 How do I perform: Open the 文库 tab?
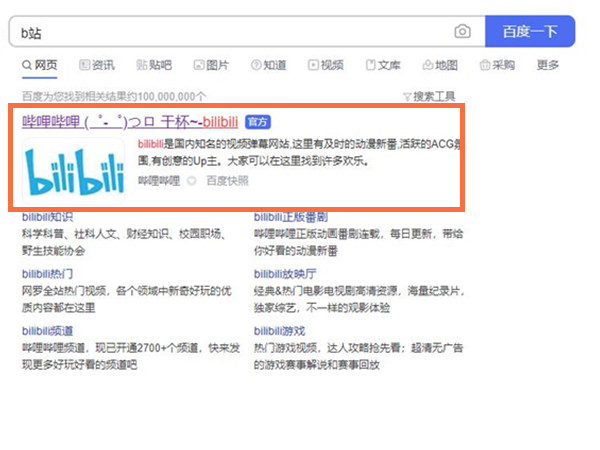pyautogui.click(x=383, y=65)
